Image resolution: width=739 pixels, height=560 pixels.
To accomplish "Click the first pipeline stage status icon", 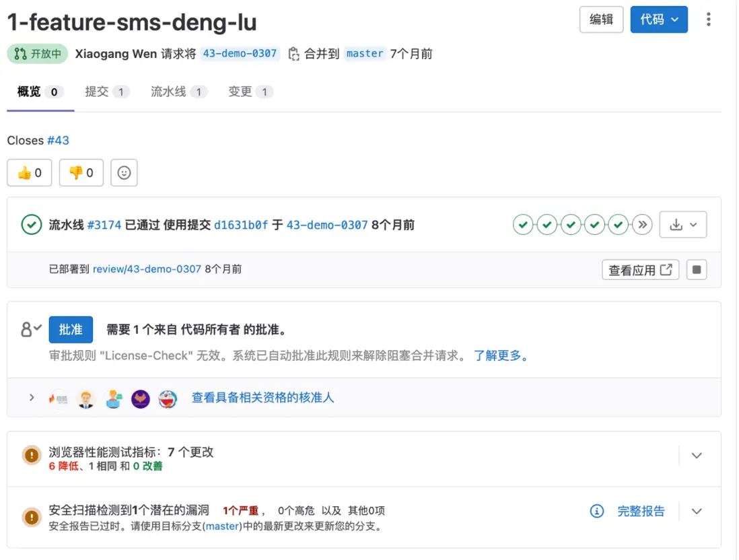I will tap(523, 225).
